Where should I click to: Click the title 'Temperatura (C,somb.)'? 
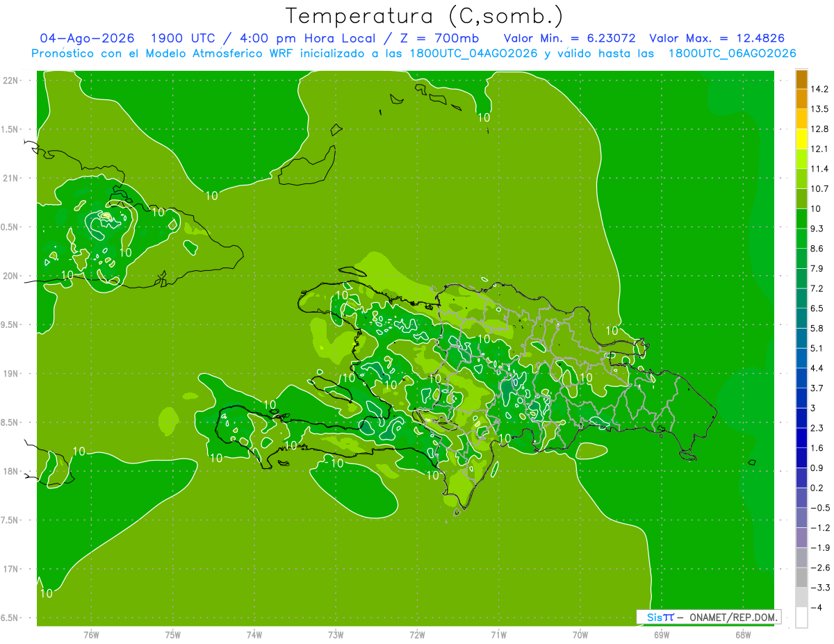click(x=424, y=16)
